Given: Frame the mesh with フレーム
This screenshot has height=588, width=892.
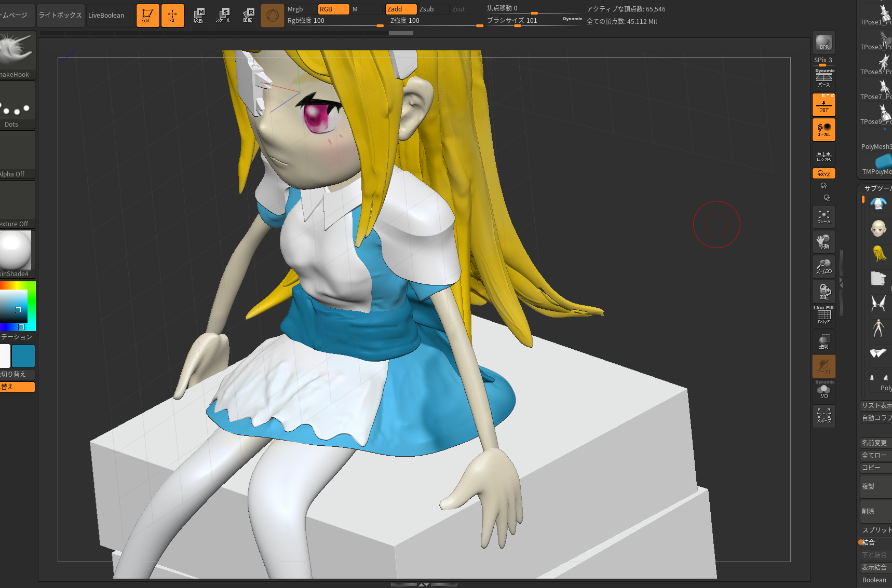Looking at the screenshot, I should click(x=824, y=217).
